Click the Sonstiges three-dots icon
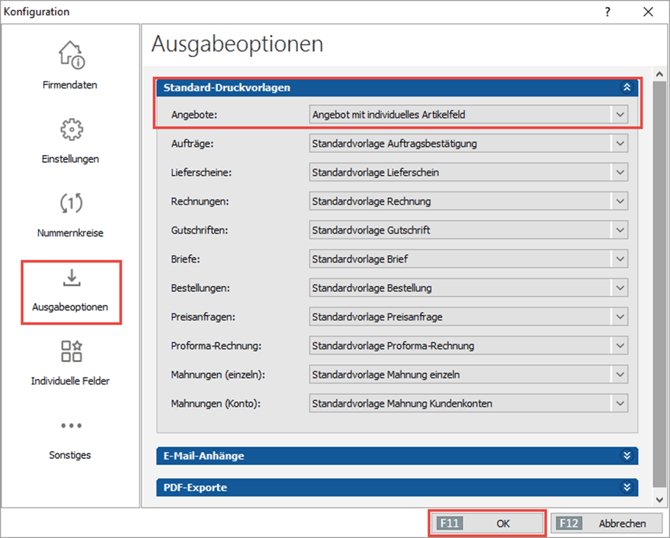This screenshot has height=538, width=670. coord(71,426)
